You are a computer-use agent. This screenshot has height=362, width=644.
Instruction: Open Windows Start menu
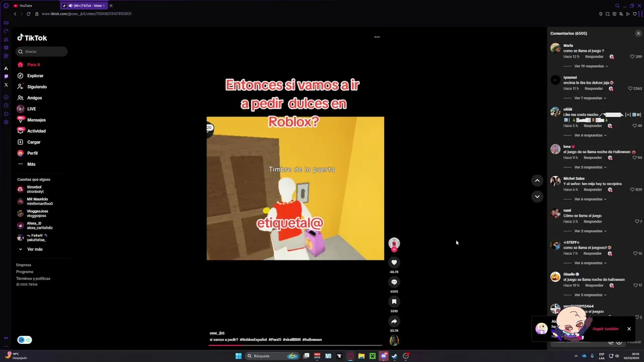tap(238, 356)
